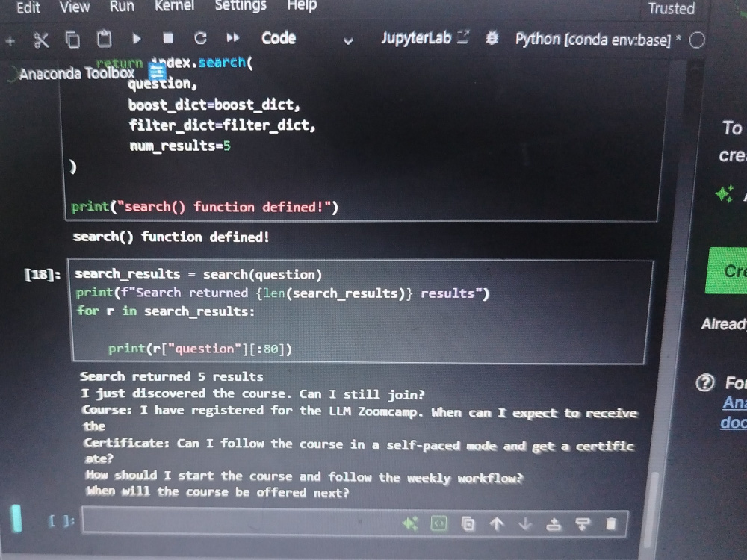Screen dimensions: 747x560
Task: Open the View menu
Action: point(74,7)
